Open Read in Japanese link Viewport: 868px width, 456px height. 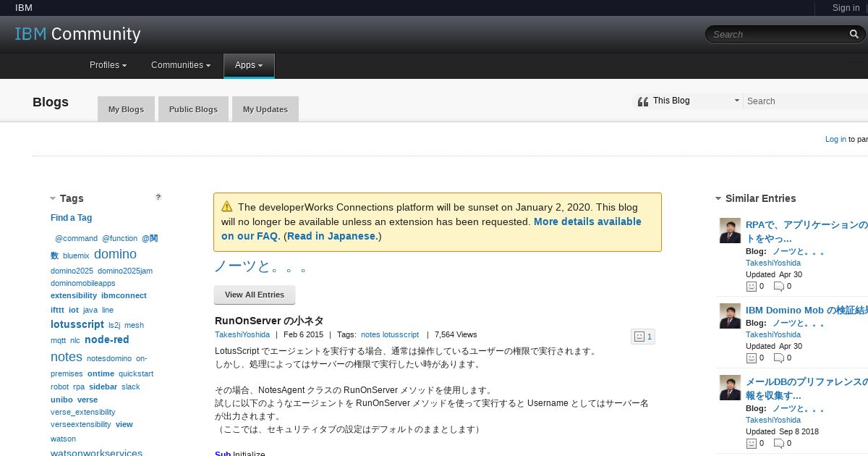point(333,236)
